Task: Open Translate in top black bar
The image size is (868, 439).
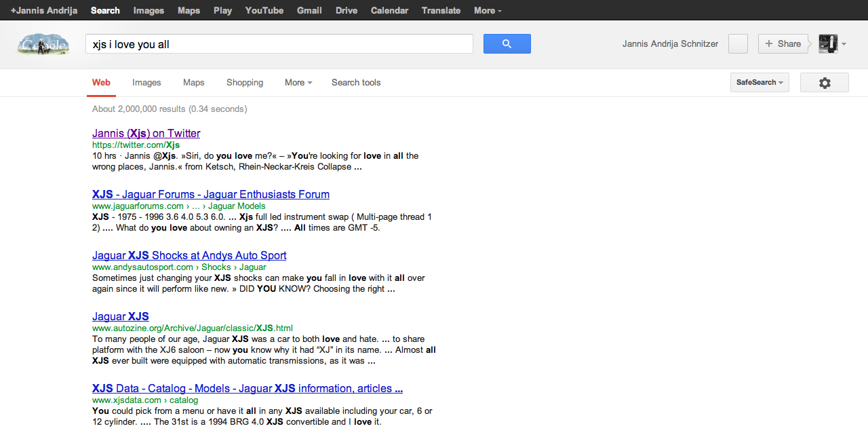Action: point(441,10)
